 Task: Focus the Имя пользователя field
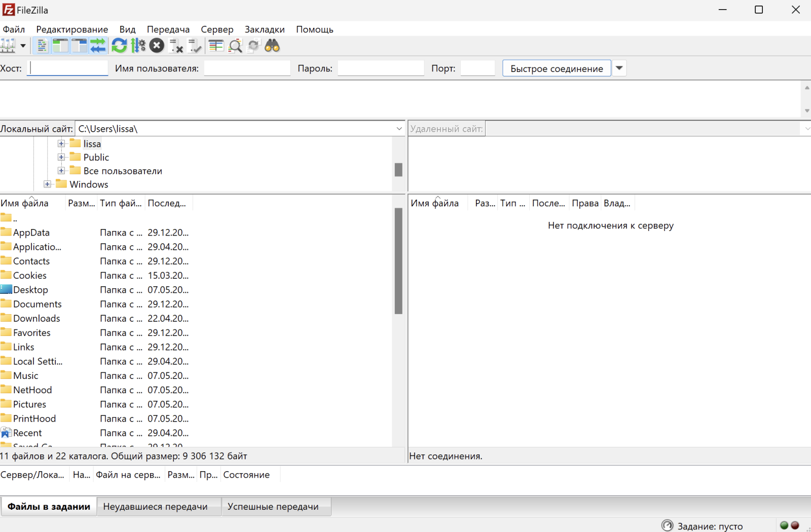click(x=247, y=68)
